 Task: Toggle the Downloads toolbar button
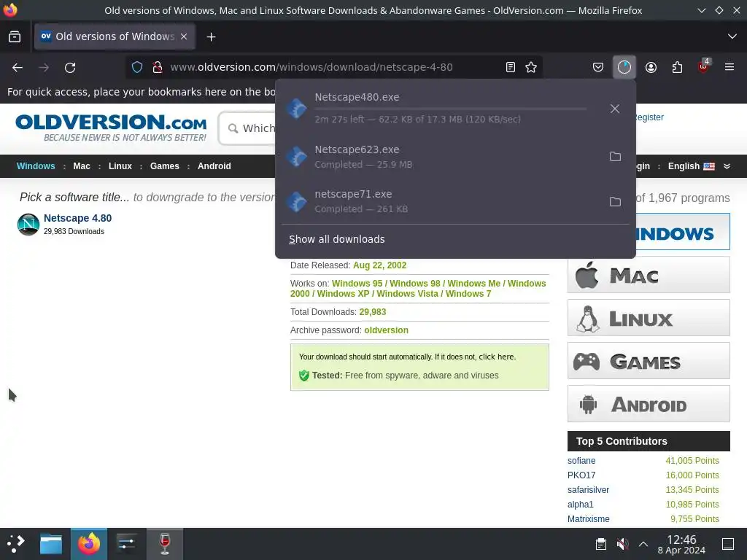[624, 67]
